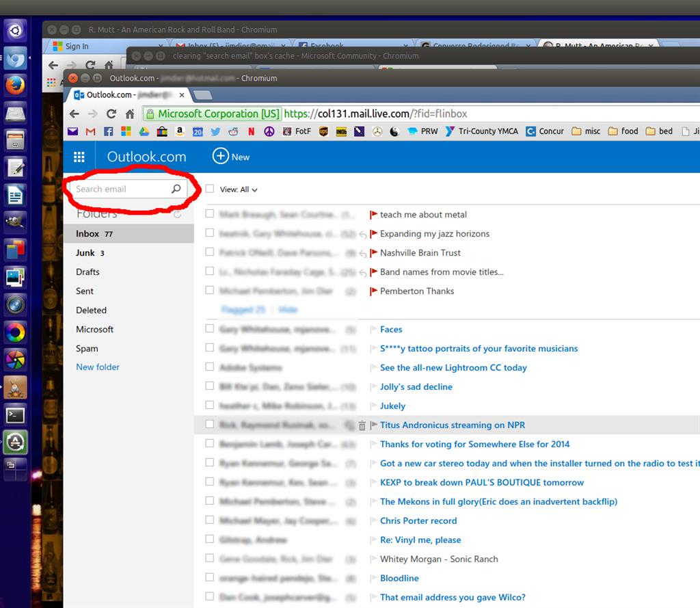This screenshot has width=700, height=608.
Task: Check the Expanding my jazz horizons message
Action: pyautogui.click(x=209, y=233)
